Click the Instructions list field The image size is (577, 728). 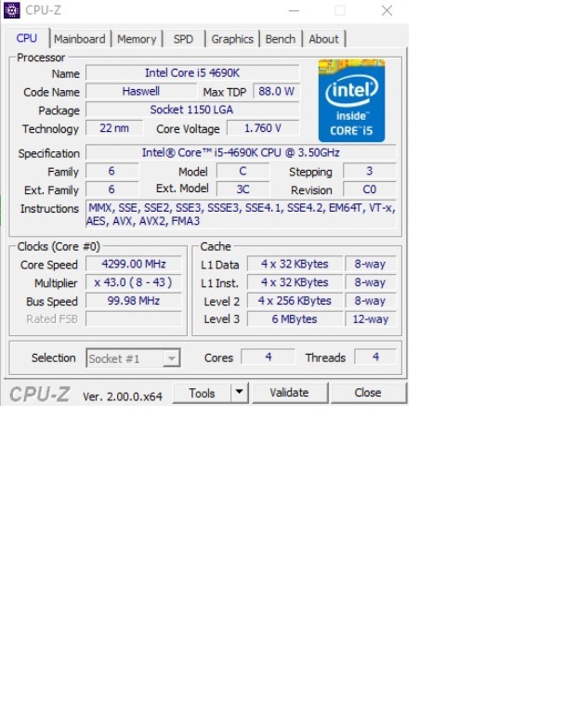[241, 214]
